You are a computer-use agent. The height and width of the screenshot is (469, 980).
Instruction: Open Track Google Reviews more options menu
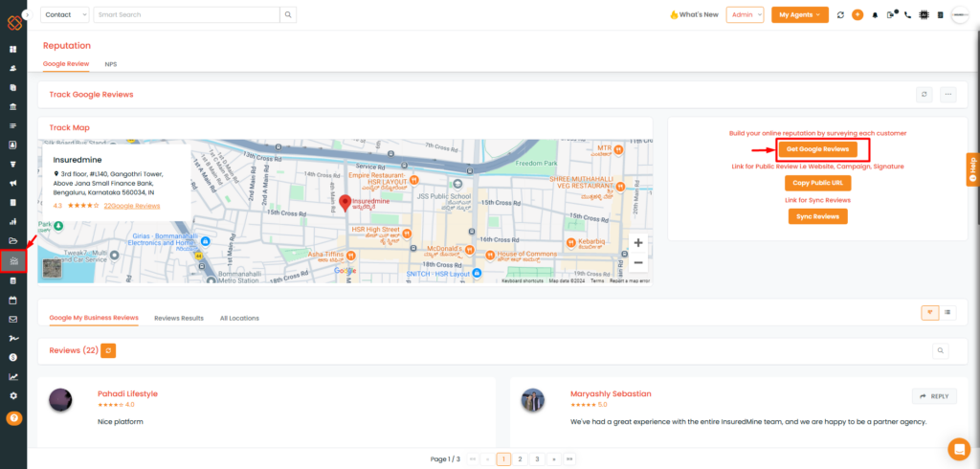tap(948, 95)
